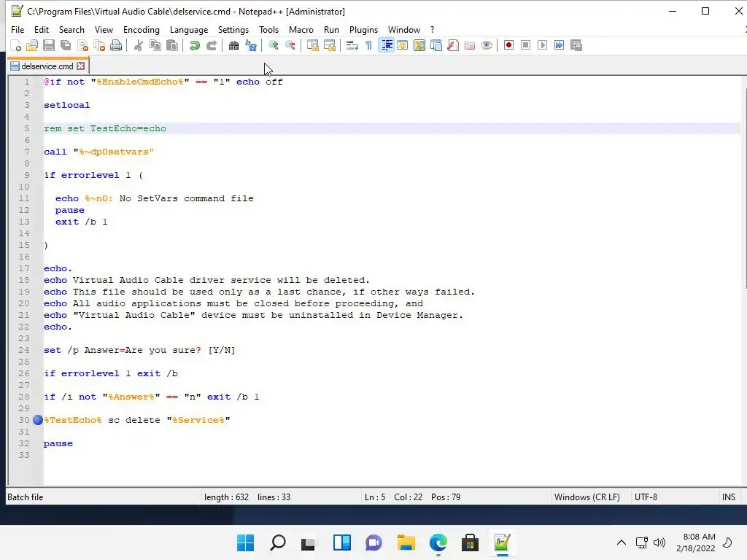Click the Close file toolbar icon
Screen dimensions: 747x560
click(82, 46)
